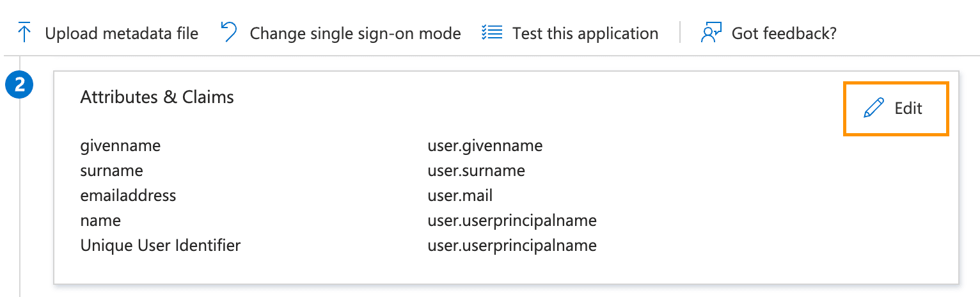Click the user.givenname value

pyautogui.click(x=485, y=146)
